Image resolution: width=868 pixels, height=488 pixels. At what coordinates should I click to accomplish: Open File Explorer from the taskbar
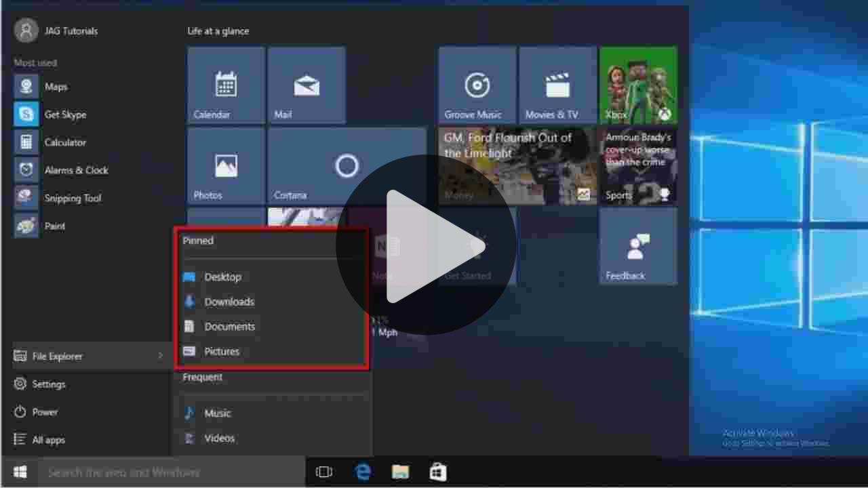(x=400, y=472)
